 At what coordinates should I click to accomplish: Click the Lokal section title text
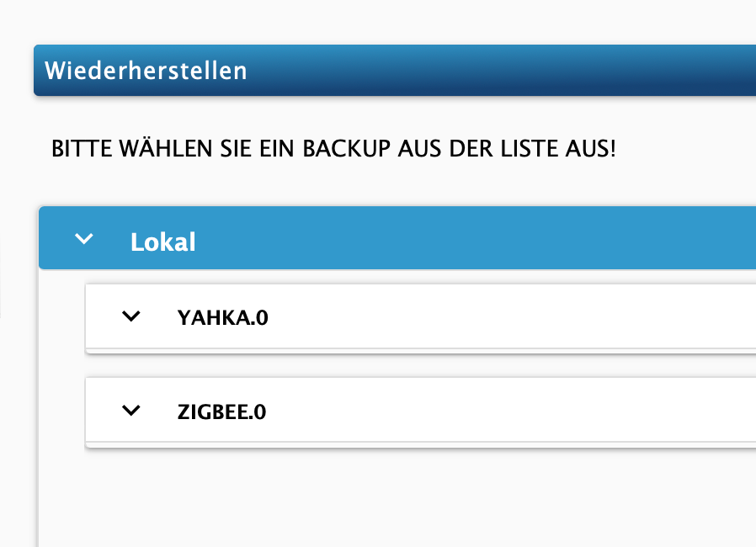pyautogui.click(x=163, y=242)
